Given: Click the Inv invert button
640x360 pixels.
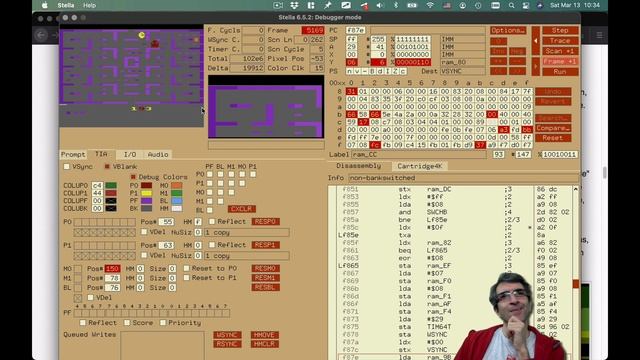Looking at the screenshot, I should 498,51.
